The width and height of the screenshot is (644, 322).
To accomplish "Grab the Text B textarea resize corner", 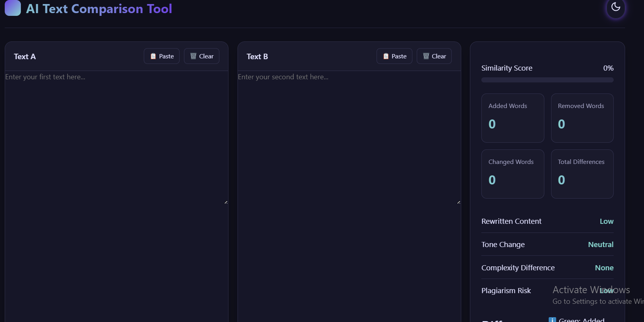I will [x=458, y=202].
